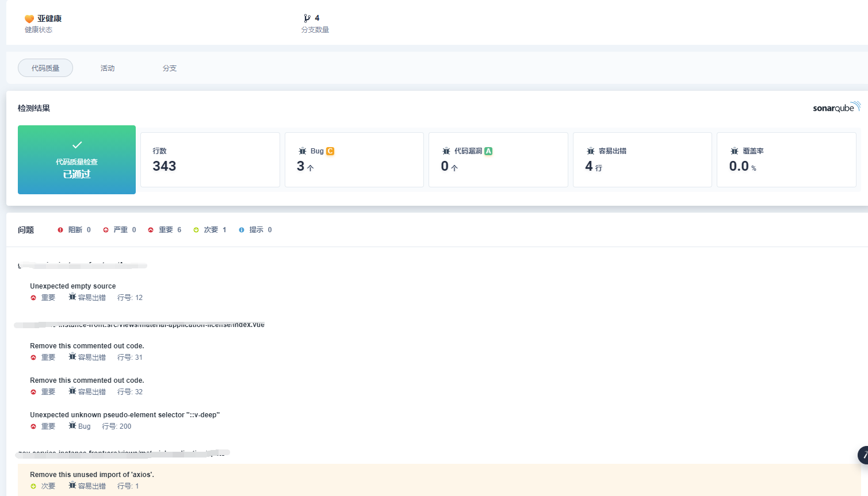Image resolution: width=868 pixels, height=496 pixels.
Task: Click the bug icon beside 覆盖率
Action: click(735, 151)
